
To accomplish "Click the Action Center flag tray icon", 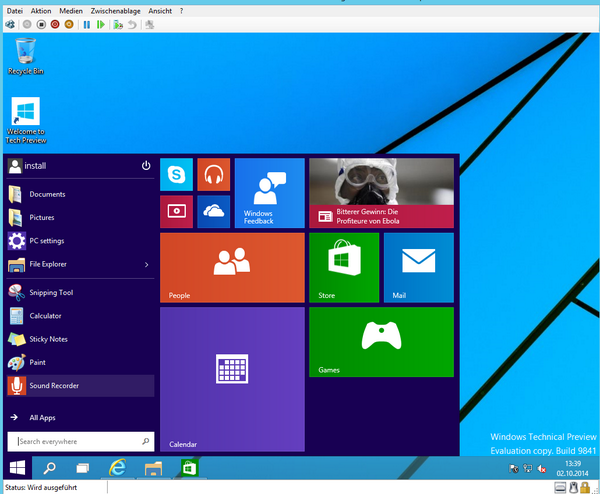I will (513, 468).
